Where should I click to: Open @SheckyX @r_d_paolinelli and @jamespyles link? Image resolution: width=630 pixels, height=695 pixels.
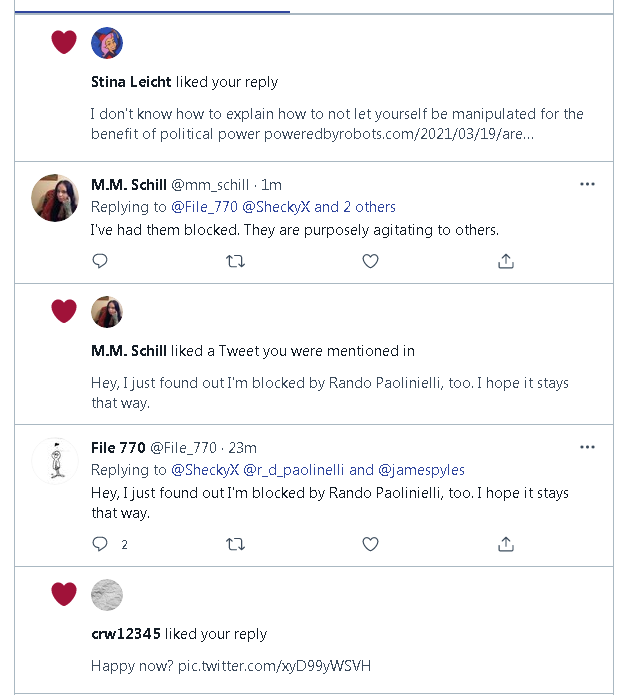[318, 470]
